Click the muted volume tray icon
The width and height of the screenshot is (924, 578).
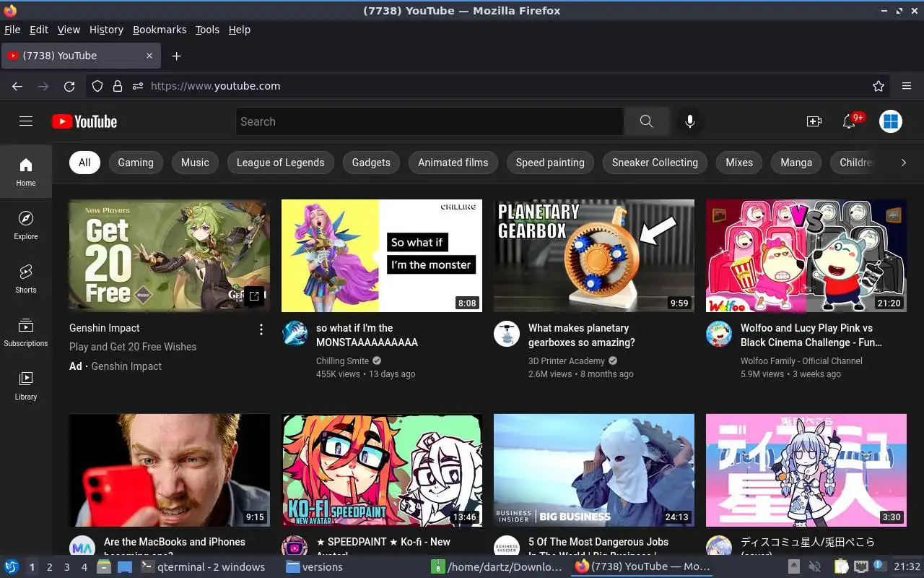(x=815, y=567)
